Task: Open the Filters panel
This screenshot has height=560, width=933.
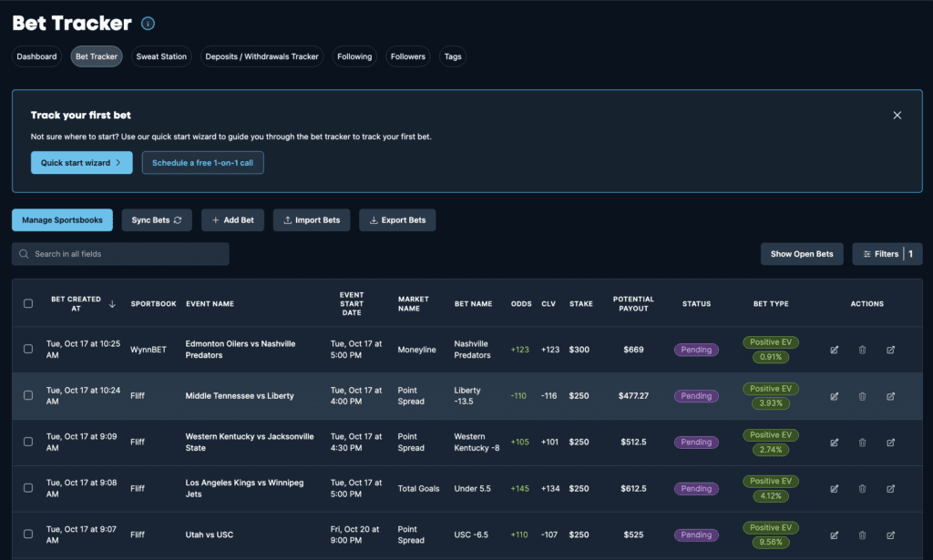Action: (x=887, y=254)
